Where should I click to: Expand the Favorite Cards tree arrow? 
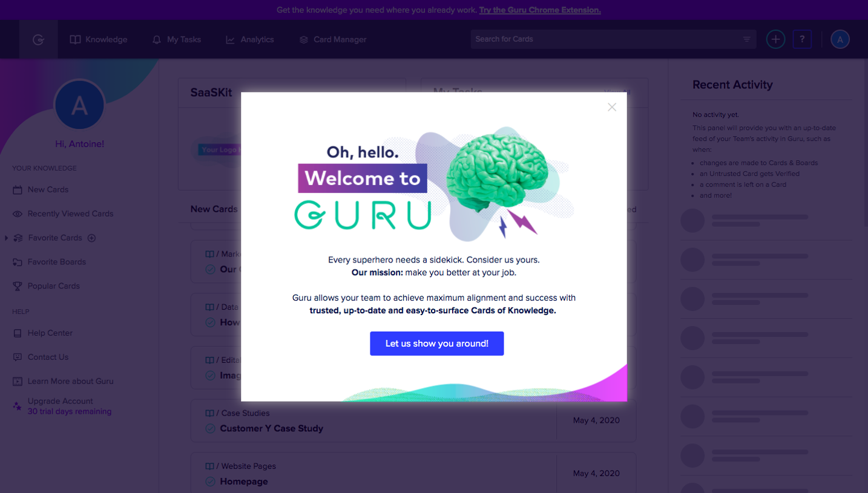click(6, 238)
